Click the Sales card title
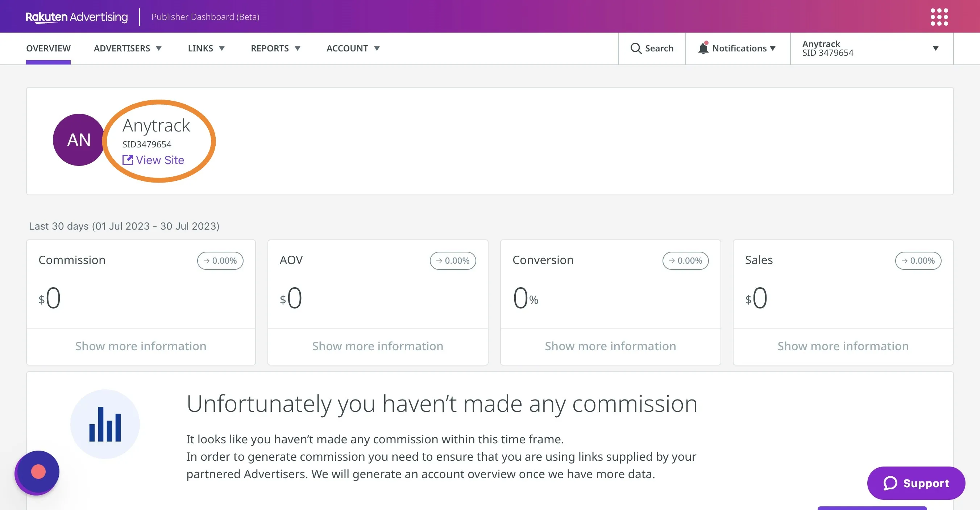 759,260
